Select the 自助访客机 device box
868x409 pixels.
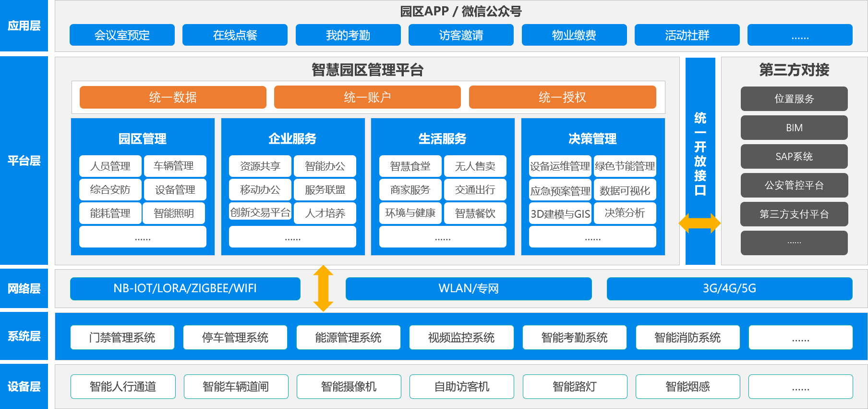462,386
